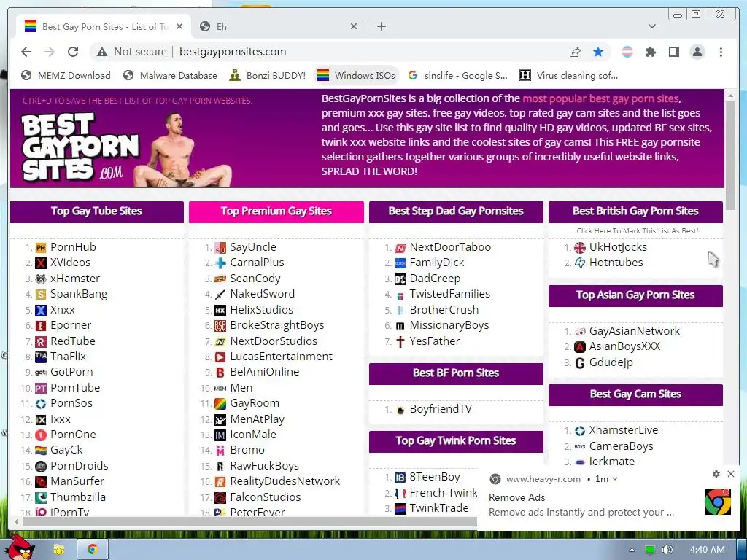The width and height of the screenshot is (747, 560).
Task: Expand the notification details chevron
Action: tap(615, 479)
